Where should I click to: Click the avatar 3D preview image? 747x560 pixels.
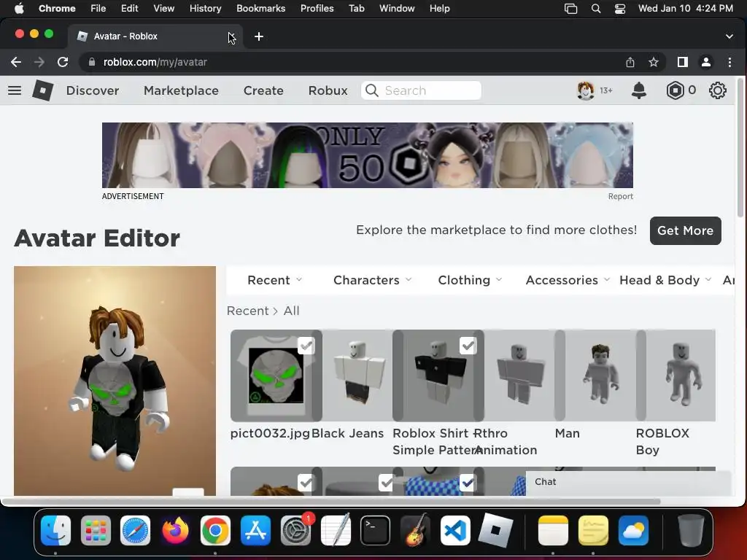pos(115,381)
